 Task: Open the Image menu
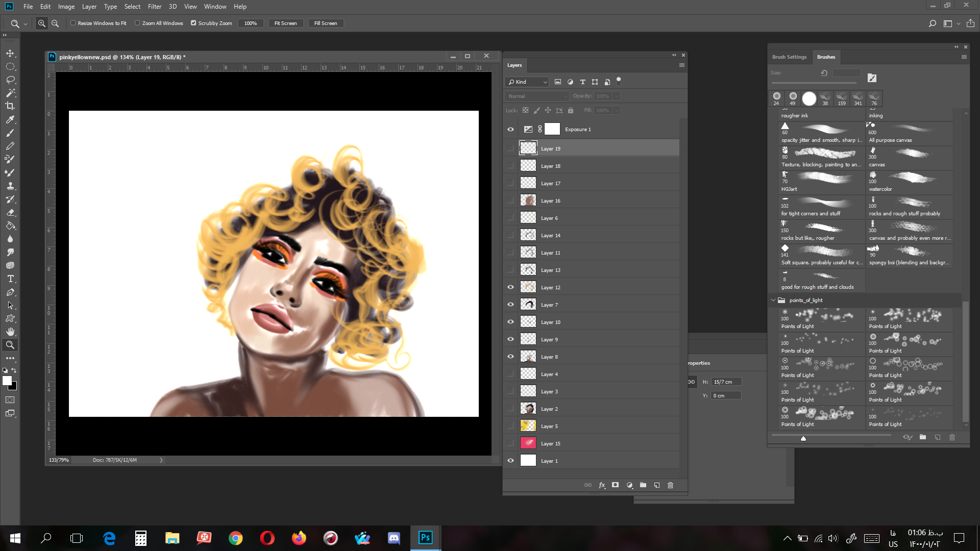(x=66, y=7)
